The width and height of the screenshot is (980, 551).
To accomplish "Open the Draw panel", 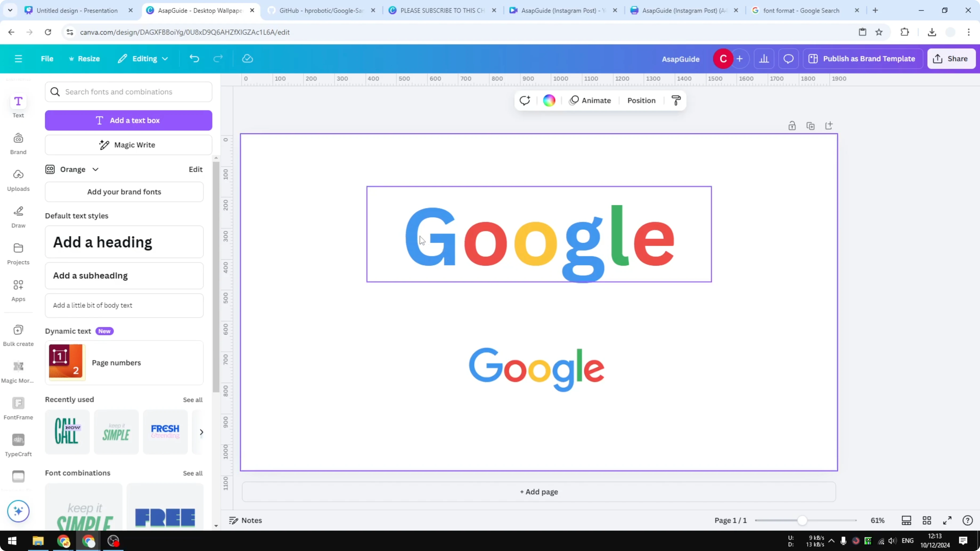I will point(18,216).
